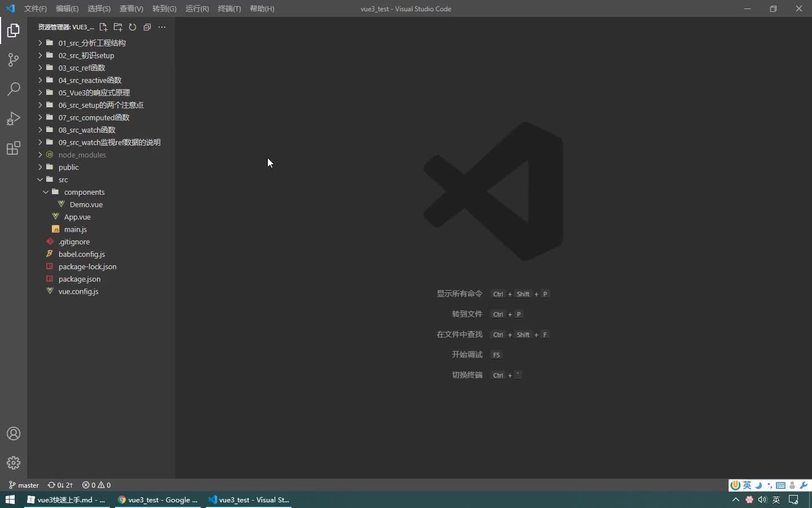Open package-lock.json file
Image resolution: width=812 pixels, height=508 pixels.
pyautogui.click(x=87, y=266)
